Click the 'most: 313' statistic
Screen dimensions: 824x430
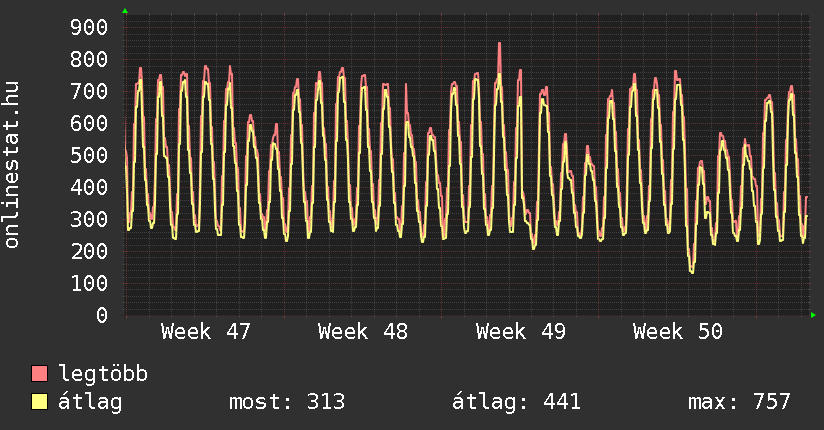[287, 403]
